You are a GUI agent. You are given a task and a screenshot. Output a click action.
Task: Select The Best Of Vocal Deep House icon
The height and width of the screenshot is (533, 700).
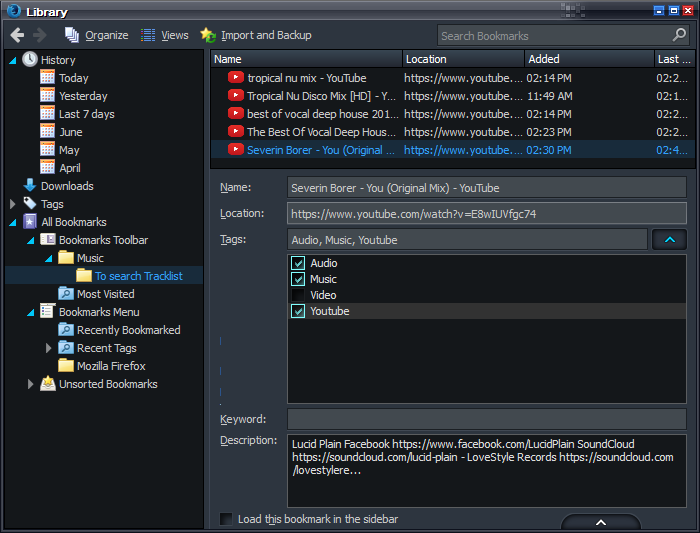(x=235, y=131)
